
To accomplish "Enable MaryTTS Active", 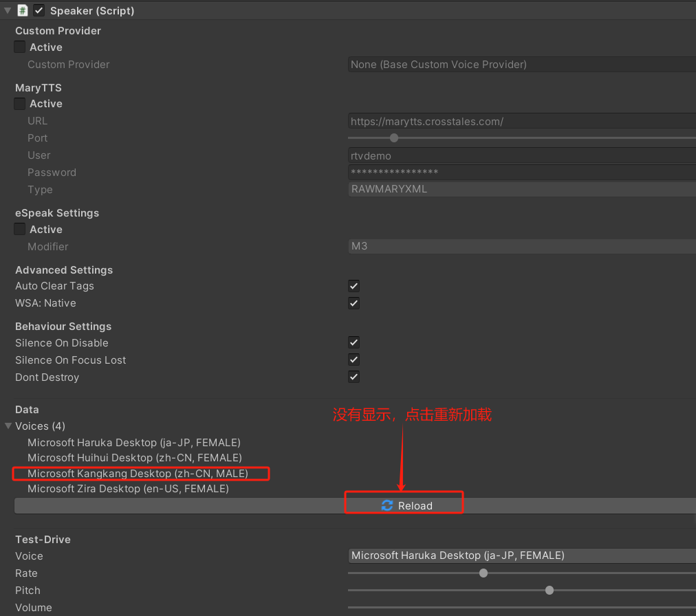I will click(x=19, y=104).
